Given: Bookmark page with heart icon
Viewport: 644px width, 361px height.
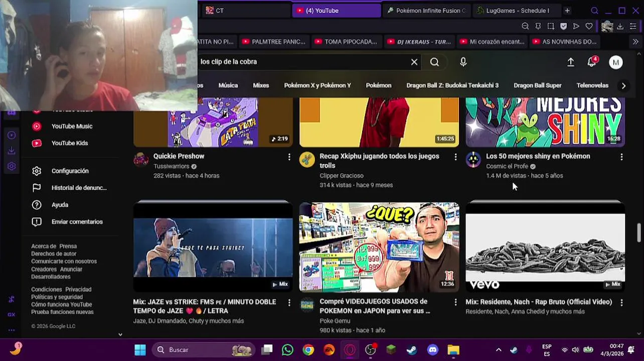Looking at the screenshot, I should 589,26.
